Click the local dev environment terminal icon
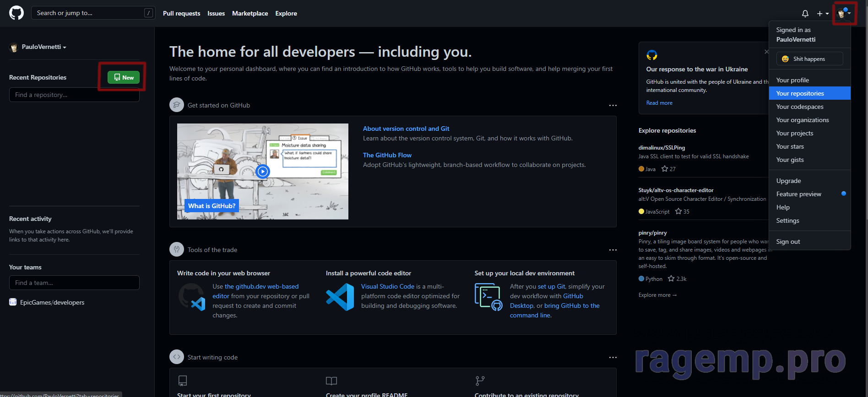Screen dimensions: 868x397 [x=488, y=297]
